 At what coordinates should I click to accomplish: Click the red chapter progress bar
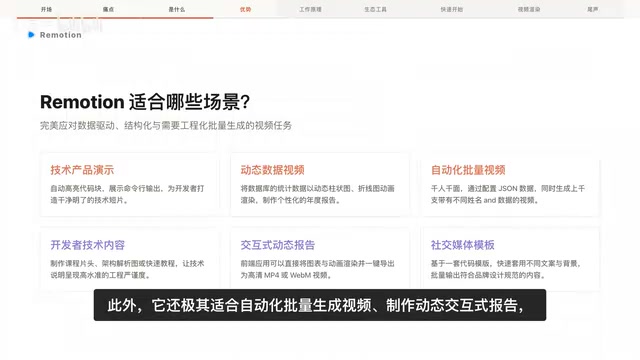[115, 18]
